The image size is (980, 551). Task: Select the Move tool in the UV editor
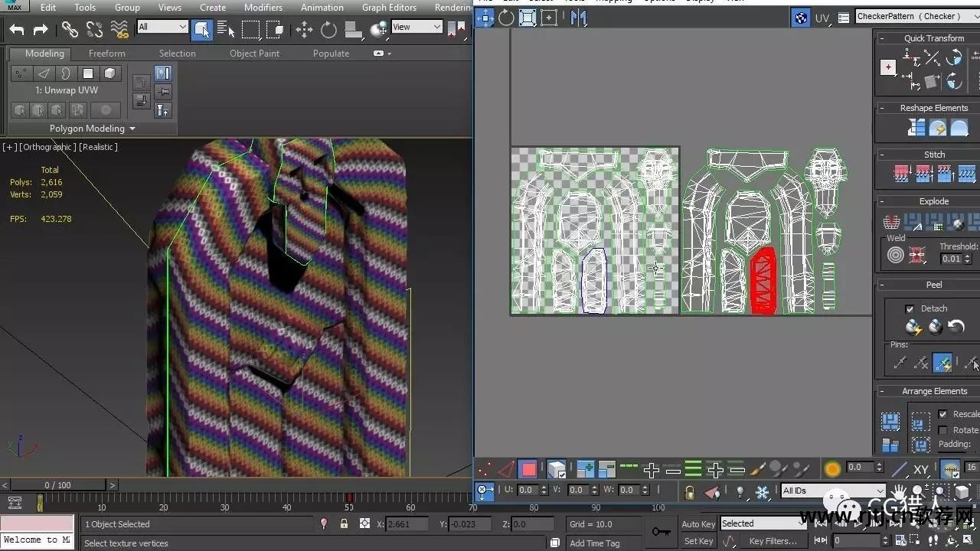(485, 18)
